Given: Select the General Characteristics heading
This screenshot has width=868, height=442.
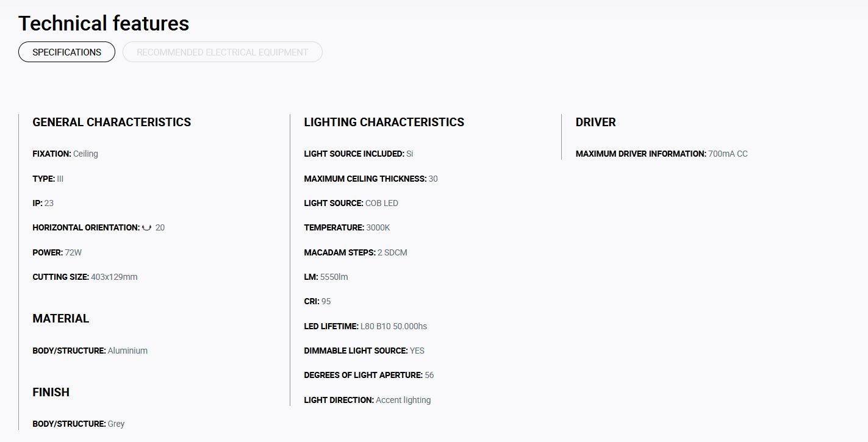Looking at the screenshot, I should [112, 122].
